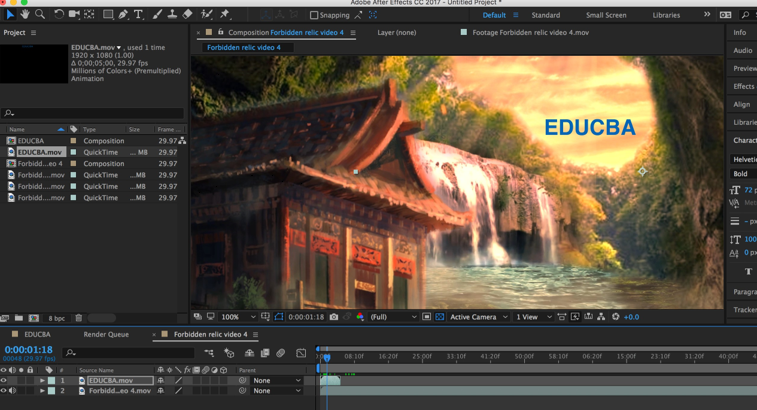Viewport: 757px width, 410px height.
Task: Click the timeline current time 0:00:01:18
Action: (28, 350)
